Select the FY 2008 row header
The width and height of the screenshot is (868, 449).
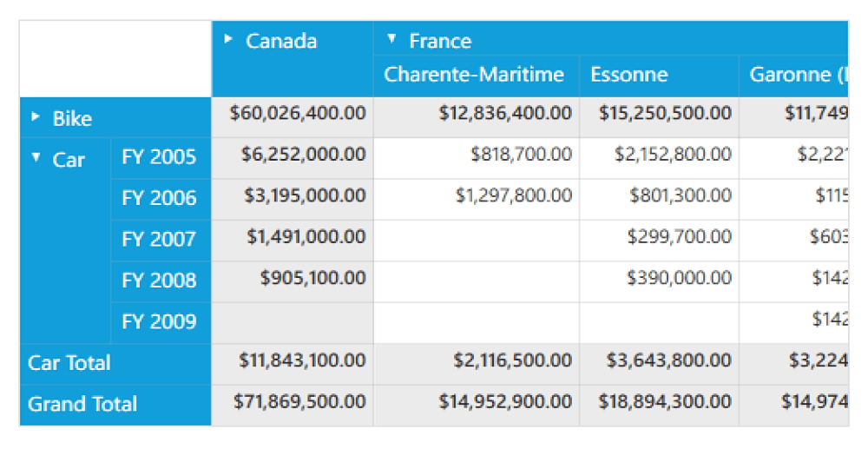(x=160, y=281)
